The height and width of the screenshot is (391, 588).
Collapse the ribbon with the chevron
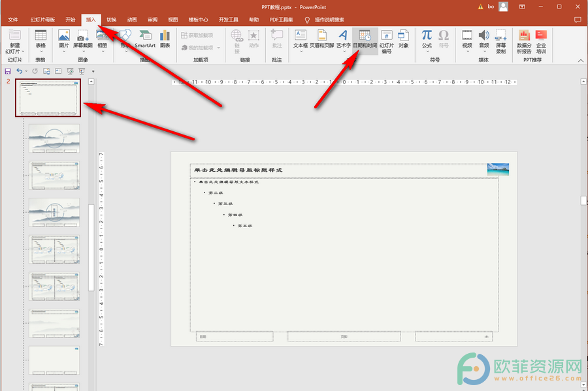tap(581, 60)
